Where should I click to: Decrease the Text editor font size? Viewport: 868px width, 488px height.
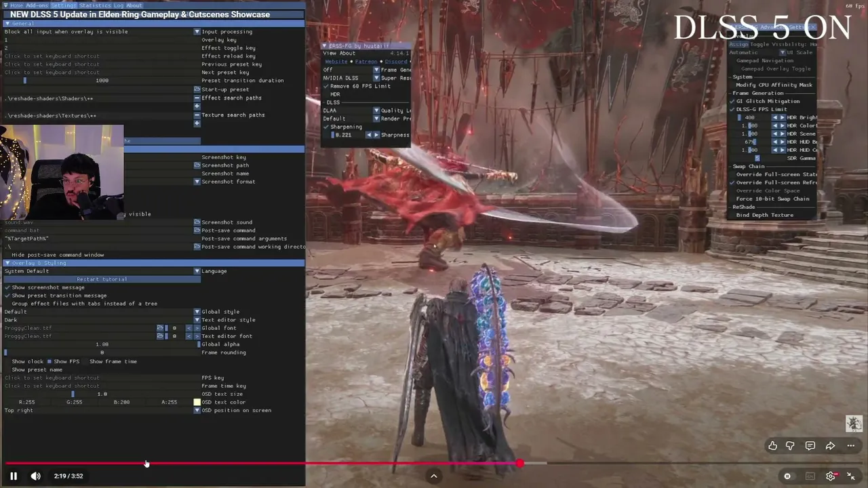tap(189, 336)
